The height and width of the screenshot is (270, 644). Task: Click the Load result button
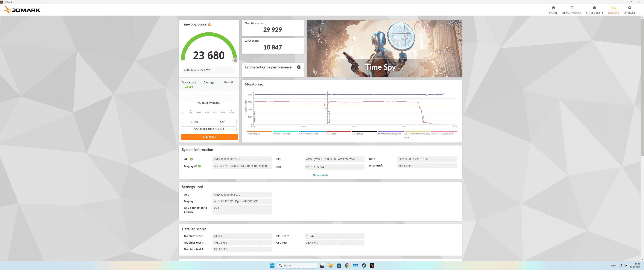coord(195,122)
